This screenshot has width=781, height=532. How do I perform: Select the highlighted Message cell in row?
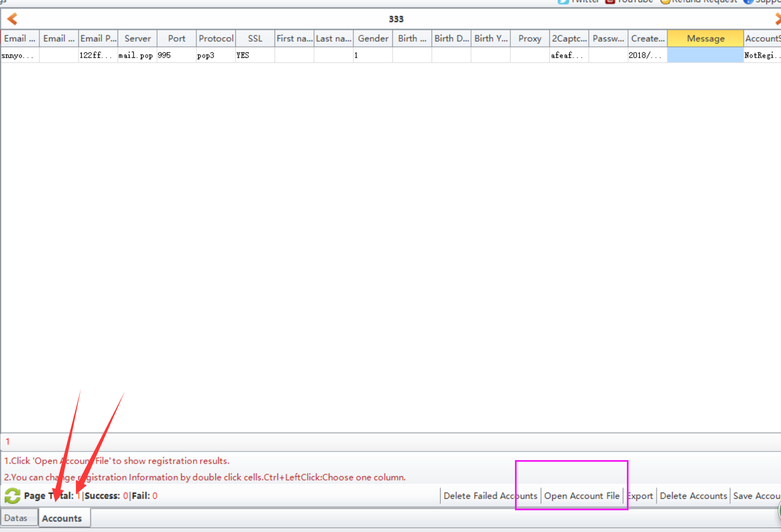point(705,55)
